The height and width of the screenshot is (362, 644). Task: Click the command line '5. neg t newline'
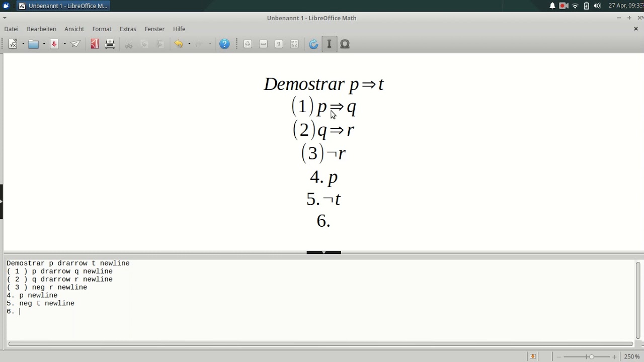(40, 304)
